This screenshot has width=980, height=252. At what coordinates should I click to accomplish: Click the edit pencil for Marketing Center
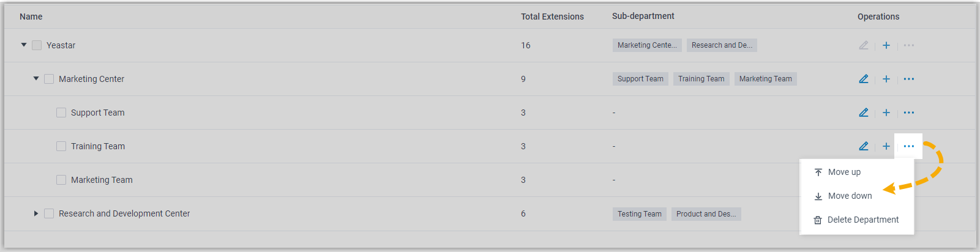point(864,79)
